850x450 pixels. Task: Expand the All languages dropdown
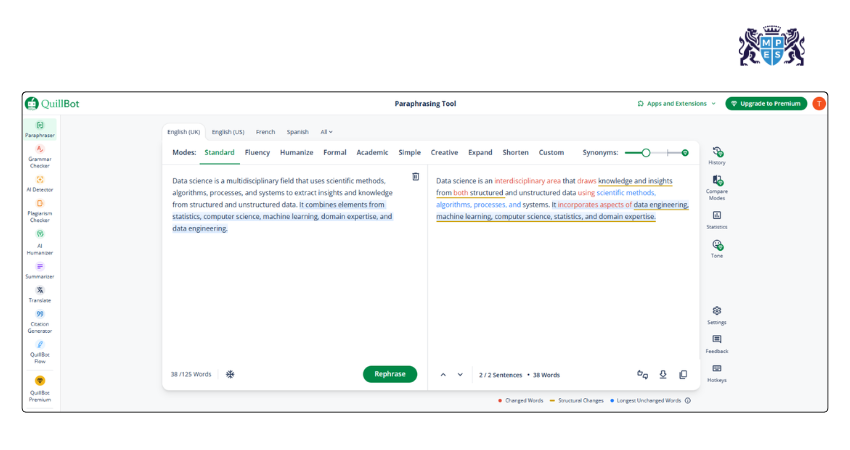[326, 132]
